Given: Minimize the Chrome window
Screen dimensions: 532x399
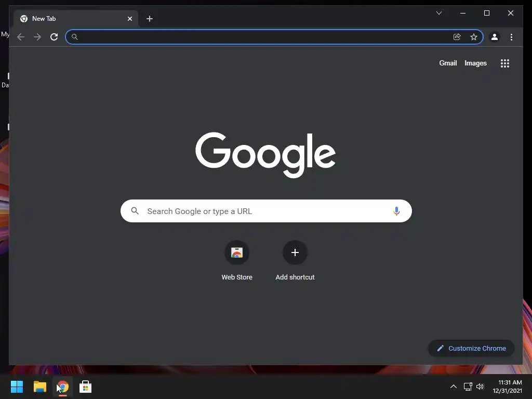Looking at the screenshot, I should pos(463,13).
